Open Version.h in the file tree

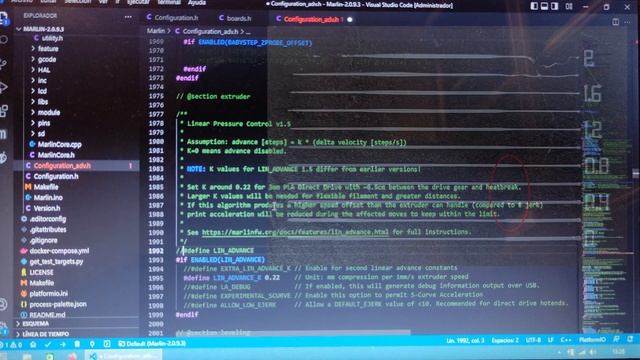click(x=47, y=208)
